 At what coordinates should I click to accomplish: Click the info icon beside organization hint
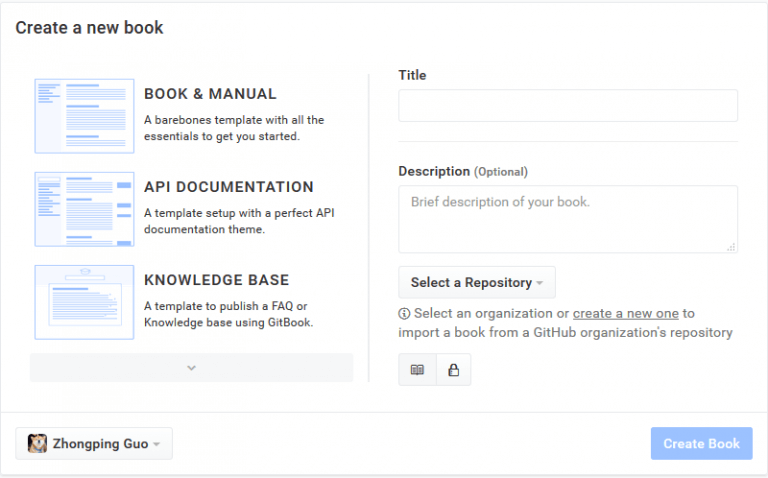click(404, 313)
